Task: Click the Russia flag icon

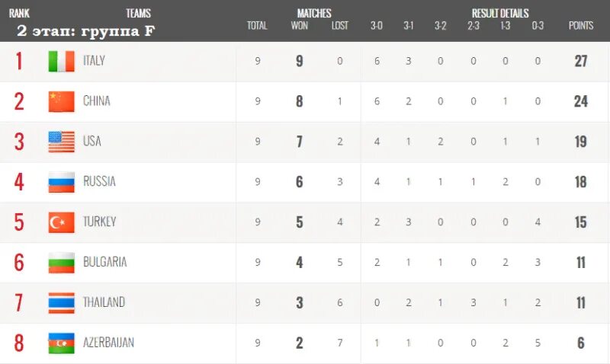Action: [61, 182]
